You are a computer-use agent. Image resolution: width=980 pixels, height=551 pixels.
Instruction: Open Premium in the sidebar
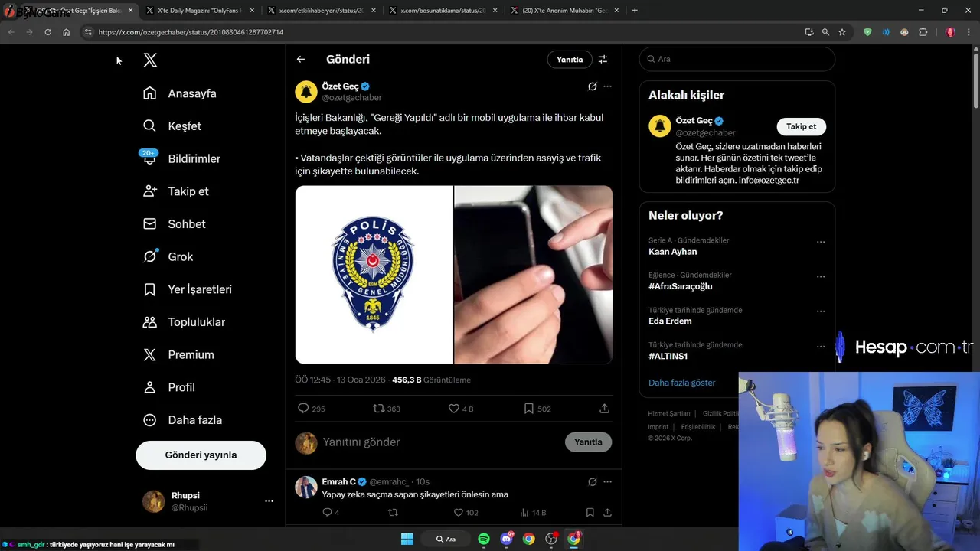tap(178, 355)
